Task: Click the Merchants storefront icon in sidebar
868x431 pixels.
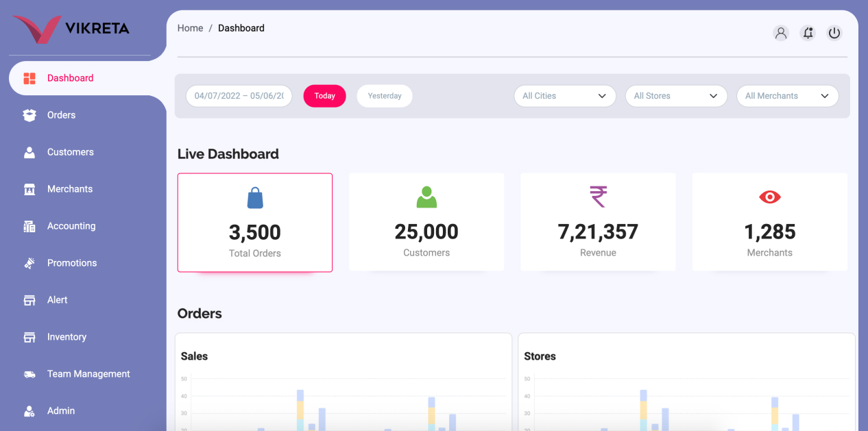Action: click(x=29, y=189)
